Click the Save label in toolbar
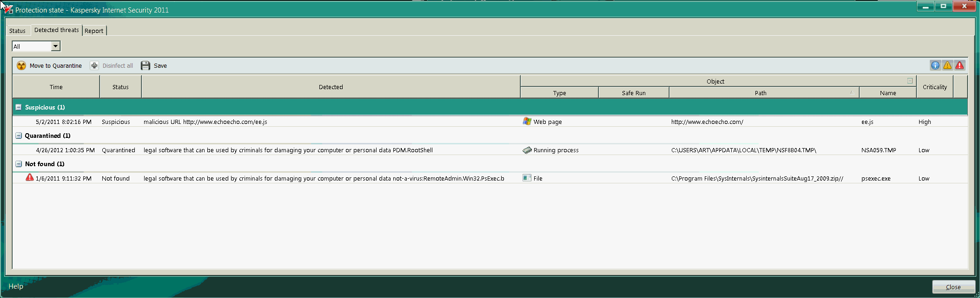Viewport: 980px width, 298px height. coord(160,65)
